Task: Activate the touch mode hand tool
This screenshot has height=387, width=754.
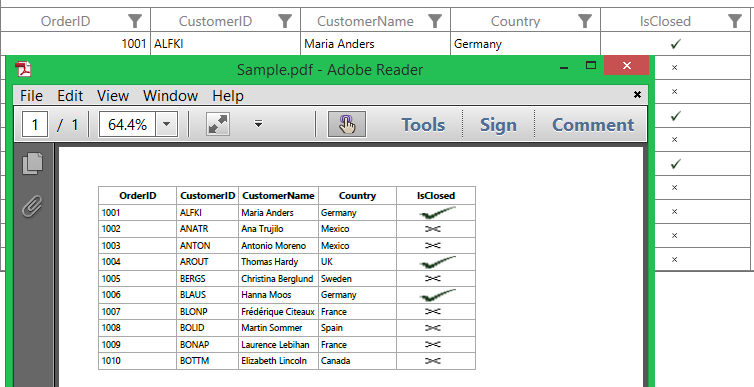Action: tap(347, 125)
